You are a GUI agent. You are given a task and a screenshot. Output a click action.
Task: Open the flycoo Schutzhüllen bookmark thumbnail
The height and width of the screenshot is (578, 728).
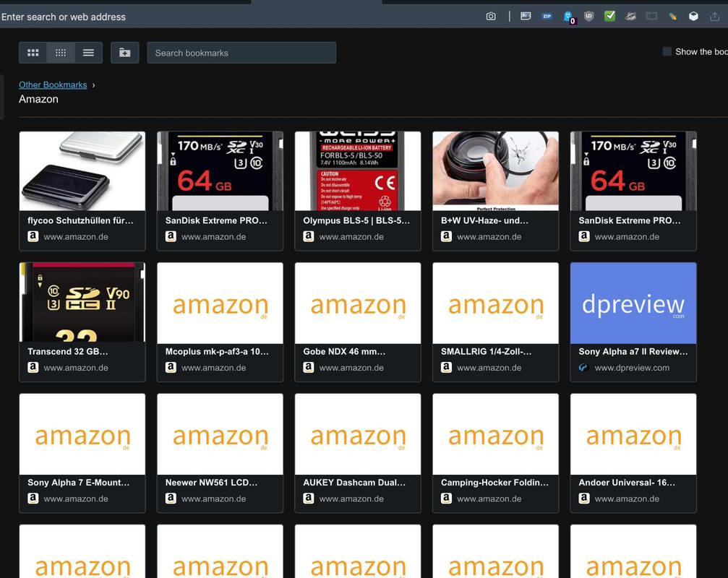point(82,171)
